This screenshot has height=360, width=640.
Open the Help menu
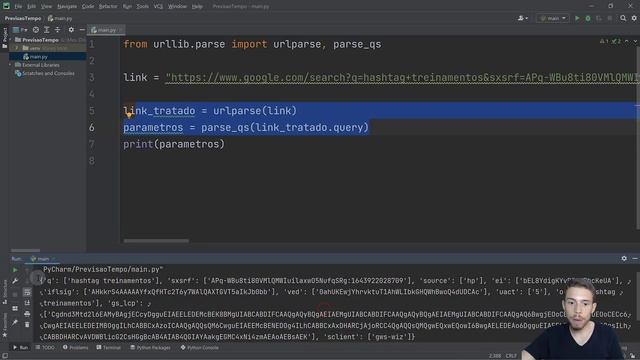[197, 7]
